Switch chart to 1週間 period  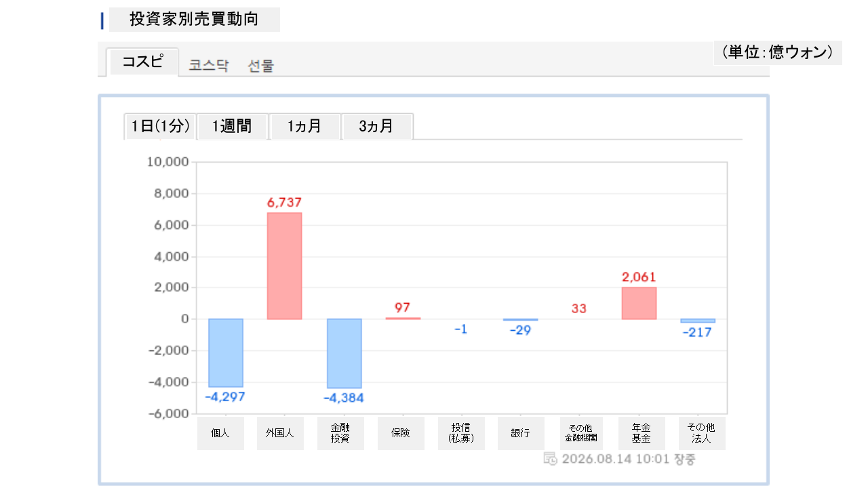[233, 126]
